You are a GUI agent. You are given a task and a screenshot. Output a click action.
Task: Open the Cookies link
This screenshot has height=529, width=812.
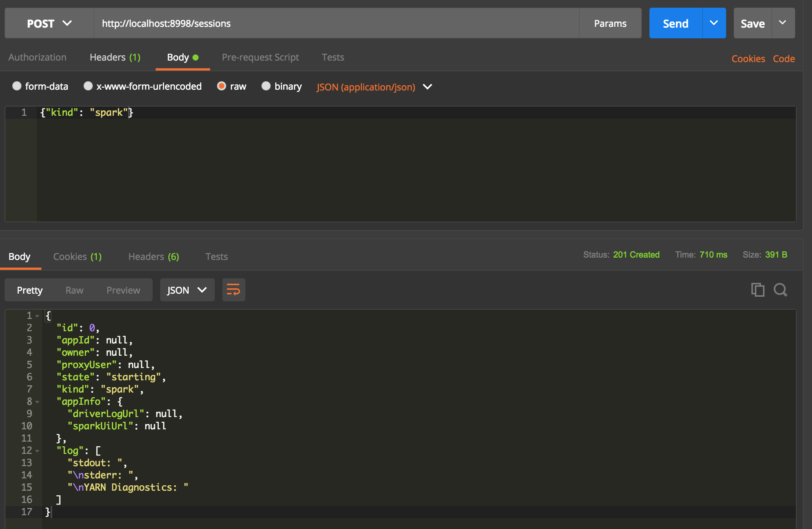click(748, 59)
